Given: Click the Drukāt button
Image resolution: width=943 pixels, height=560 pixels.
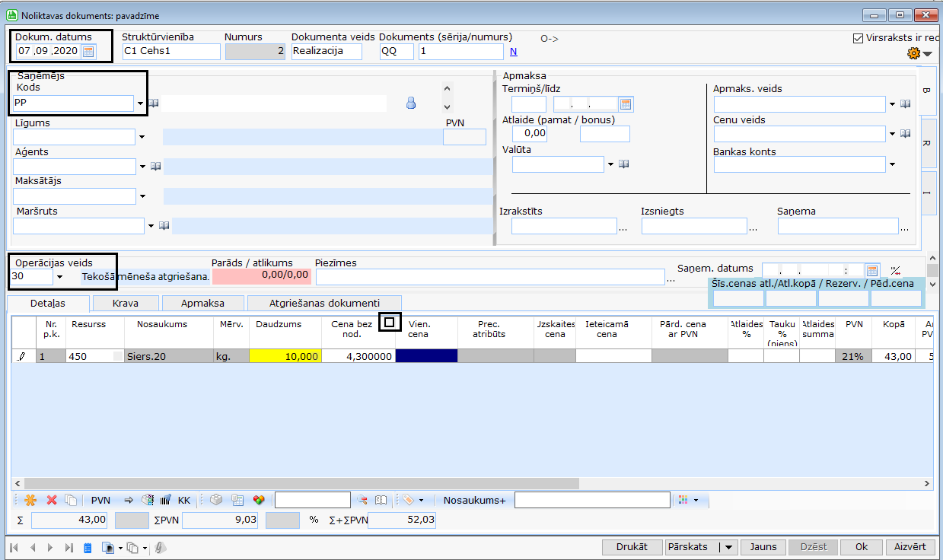Looking at the screenshot, I should (632, 547).
